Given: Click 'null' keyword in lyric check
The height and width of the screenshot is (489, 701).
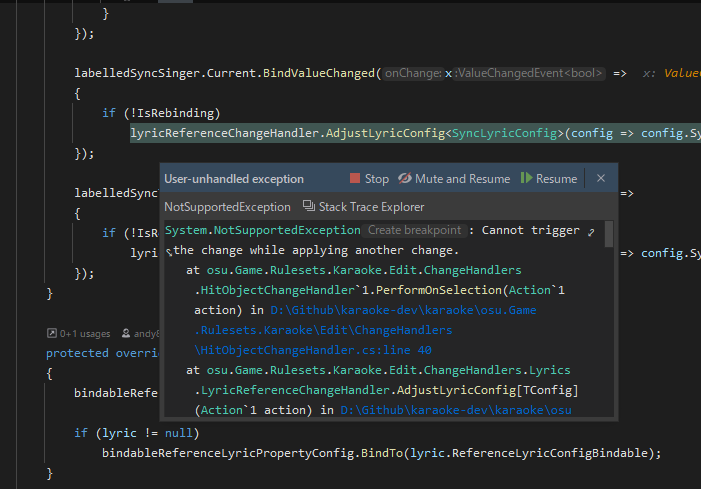Looking at the screenshot, I should 178,433.
